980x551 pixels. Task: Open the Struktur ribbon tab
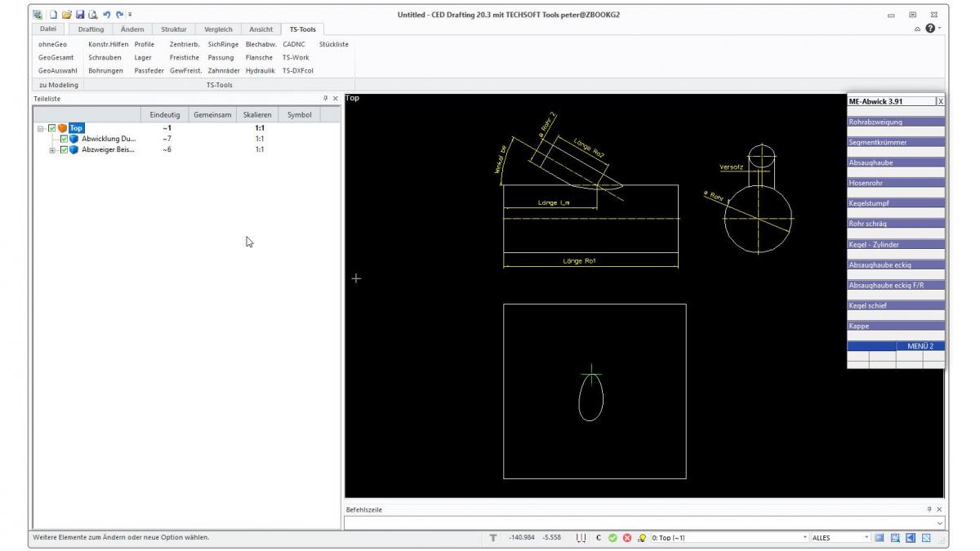(x=174, y=29)
